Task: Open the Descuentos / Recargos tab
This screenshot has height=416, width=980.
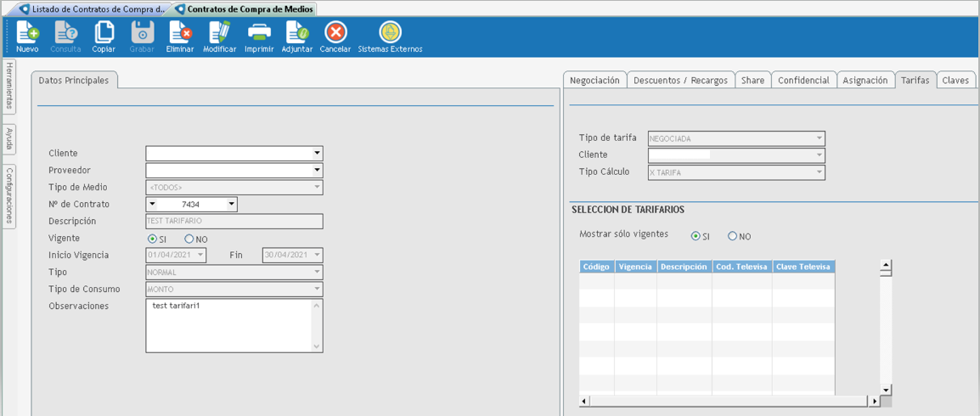Action: (680, 81)
